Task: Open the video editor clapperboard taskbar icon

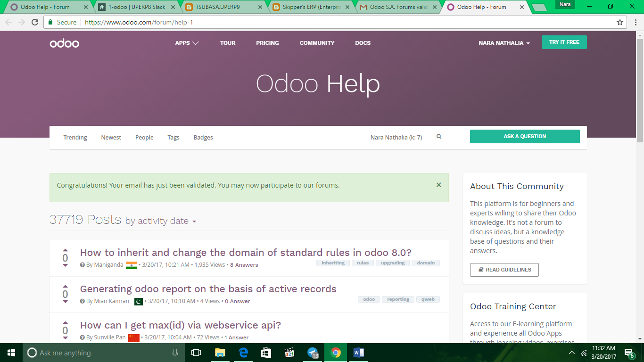Action: 289,353
